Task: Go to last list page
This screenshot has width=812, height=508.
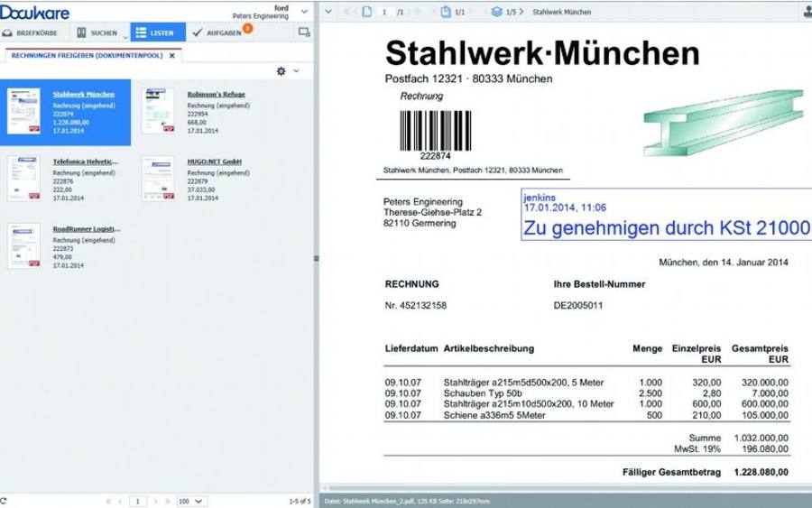Action: click(167, 502)
